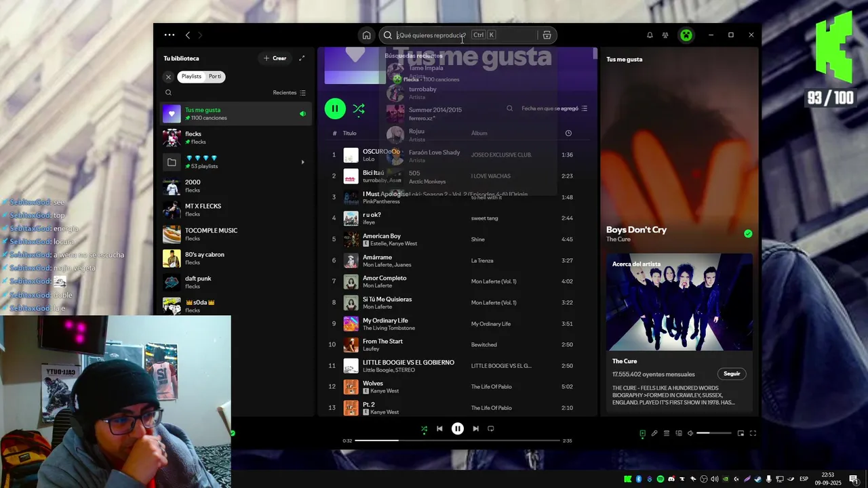The width and height of the screenshot is (868, 488).
Task: Select the Por ti filter chip
Action: click(215, 77)
